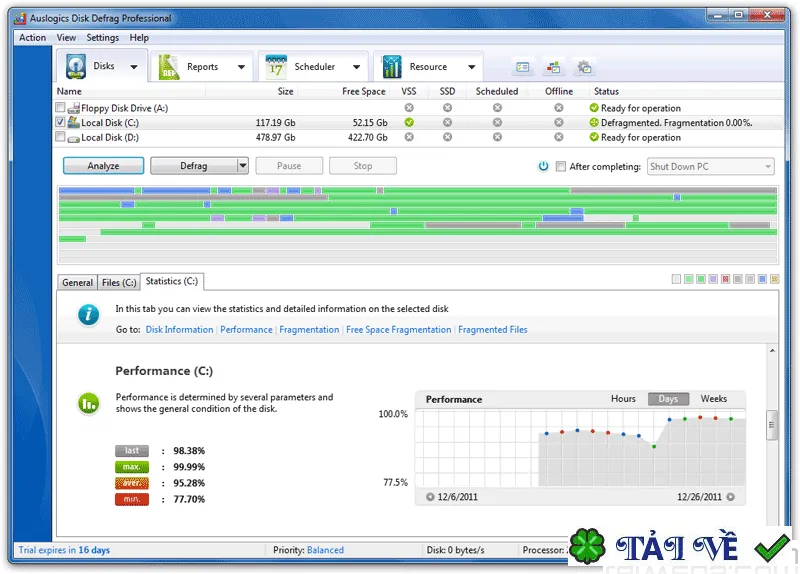800x574 pixels.
Task: Sort disks by the Size column header
Action: tap(286, 91)
